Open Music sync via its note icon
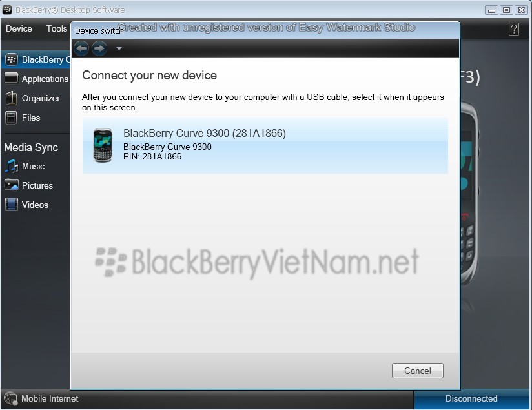 (x=12, y=166)
